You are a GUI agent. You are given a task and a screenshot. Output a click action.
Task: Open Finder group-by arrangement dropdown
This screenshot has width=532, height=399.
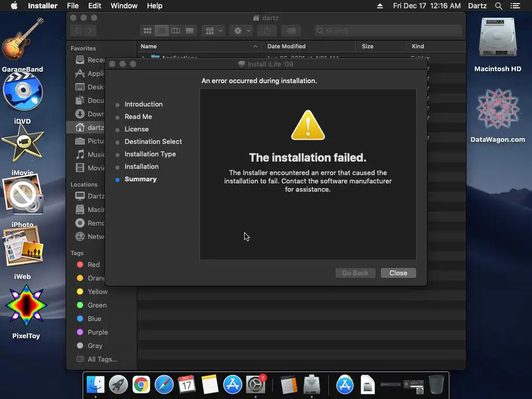214,31
